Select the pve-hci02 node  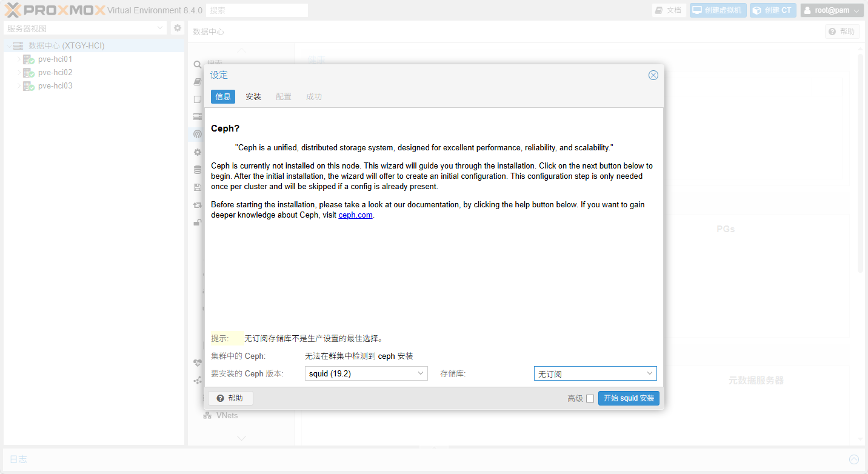55,73
